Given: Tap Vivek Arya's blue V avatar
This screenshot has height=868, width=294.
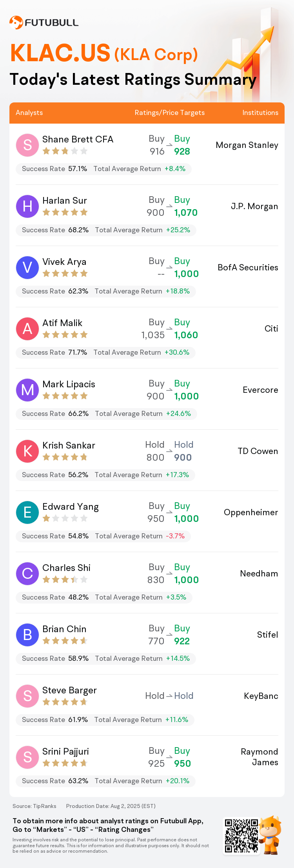Looking at the screenshot, I should tap(27, 268).
